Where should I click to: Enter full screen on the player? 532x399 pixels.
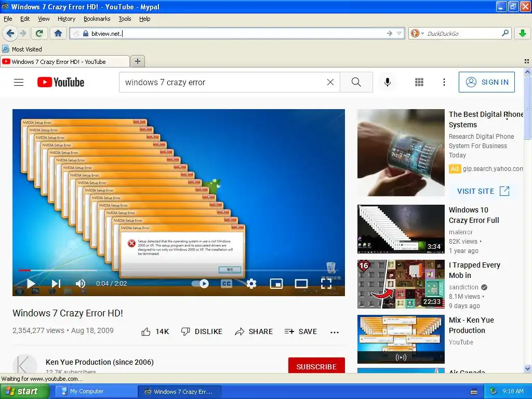pos(326,284)
